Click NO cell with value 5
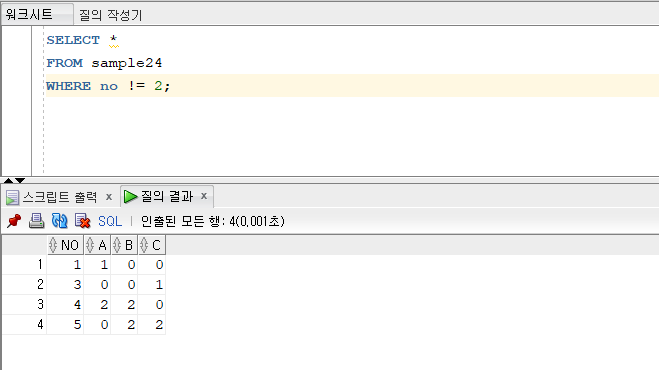 pos(66,325)
